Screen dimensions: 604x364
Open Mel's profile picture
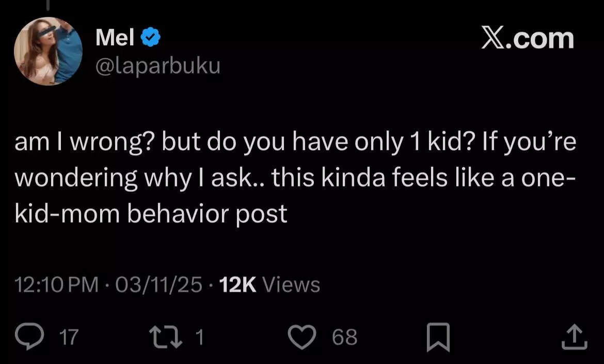coord(48,51)
